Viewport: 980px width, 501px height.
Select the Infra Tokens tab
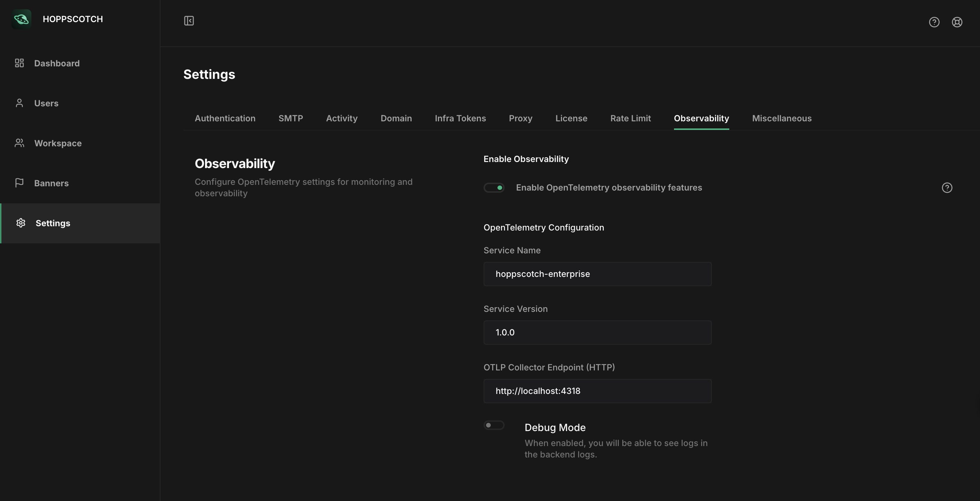pos(460,118)
